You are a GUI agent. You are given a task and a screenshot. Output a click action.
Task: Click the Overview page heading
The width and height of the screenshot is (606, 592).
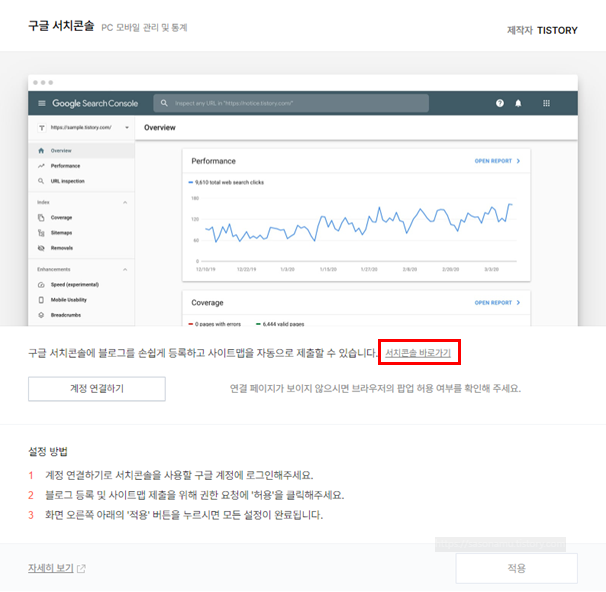click(x=160, y=128)
